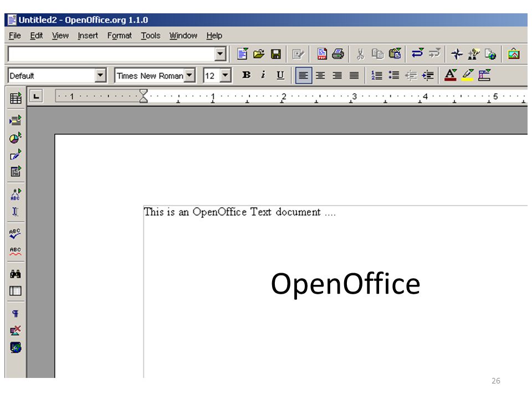This screenshot has width=532, height=399.
Task: Open the Insert object chart sidebar icon
Action: click(x=16, y=137)
